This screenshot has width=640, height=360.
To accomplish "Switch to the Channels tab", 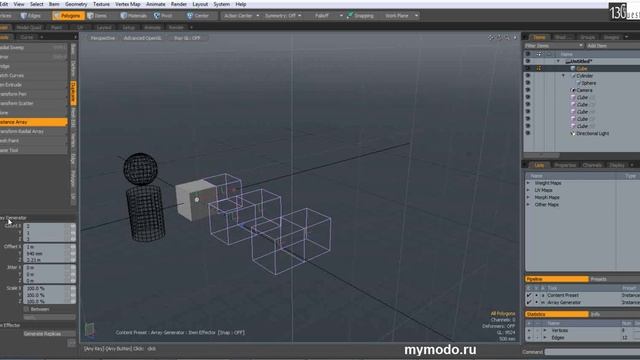I will [x=592, y=165].
